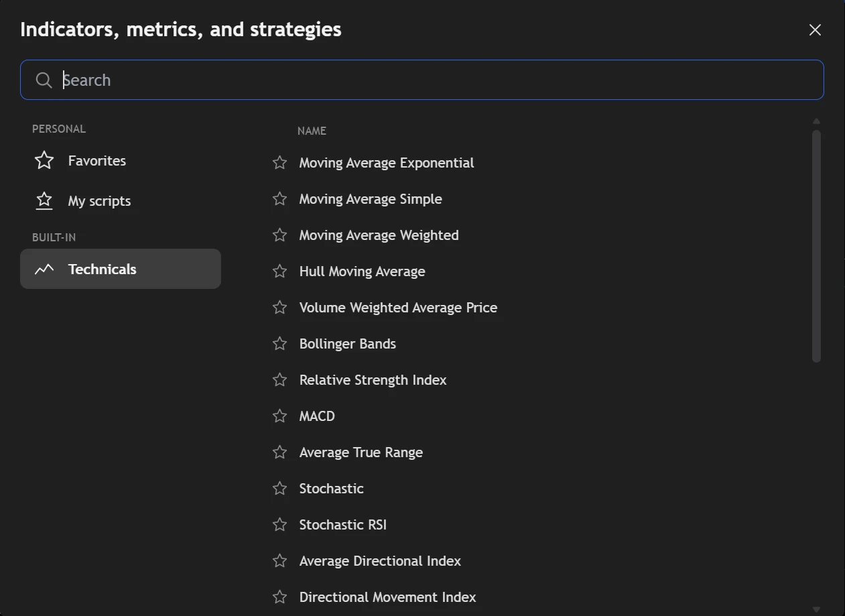Viewport: 845px width, 616px height.
Task: Favorite the Moving Average Exponential star
Action: [280, 163]
